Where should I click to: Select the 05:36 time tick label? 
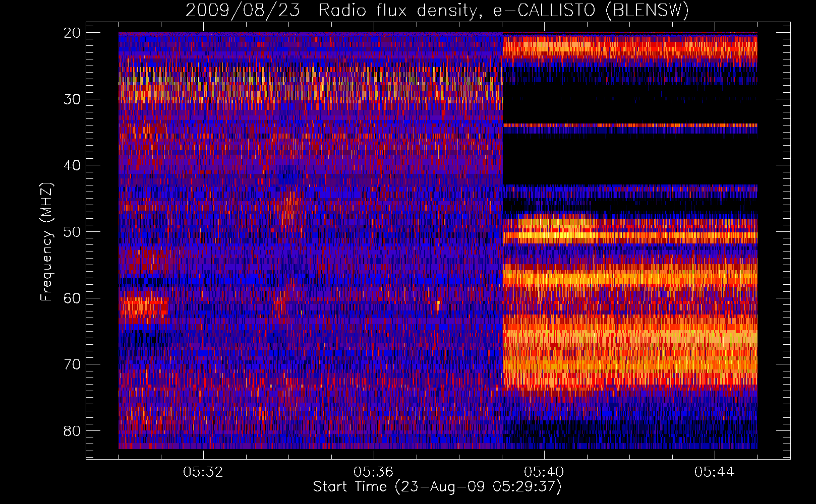374,472
